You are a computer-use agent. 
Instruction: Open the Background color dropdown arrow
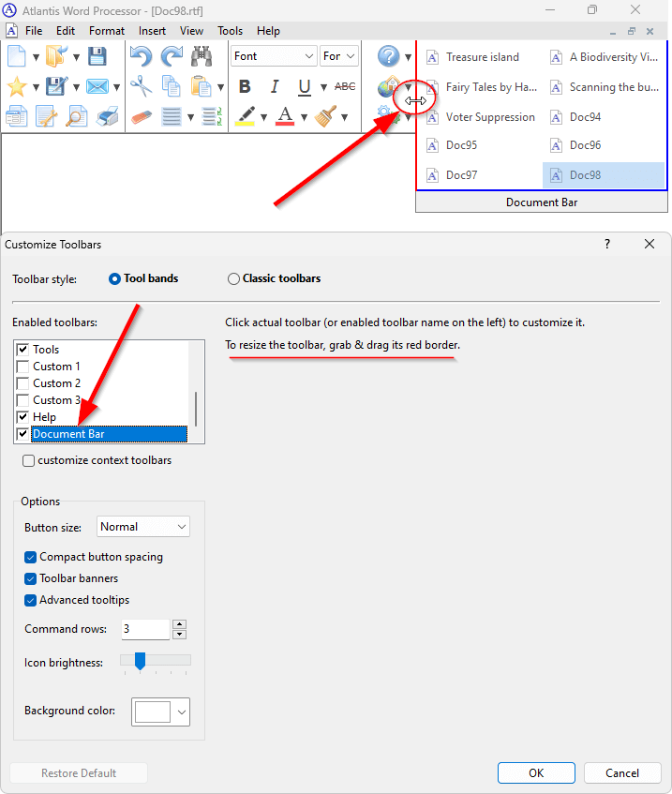tap(182, 712)
